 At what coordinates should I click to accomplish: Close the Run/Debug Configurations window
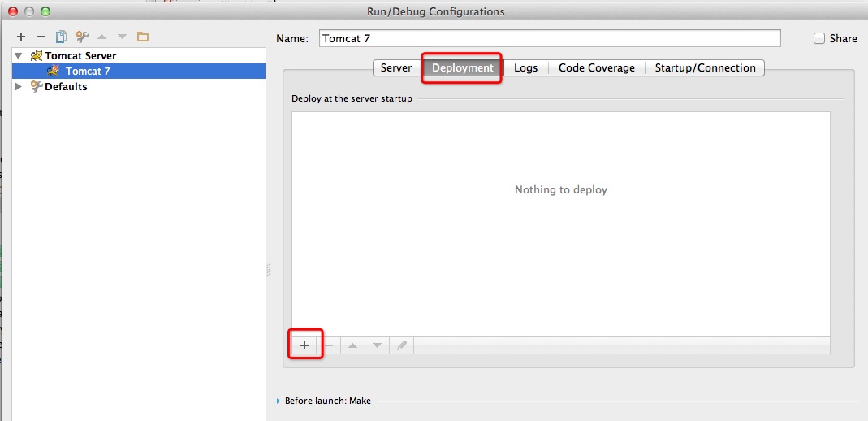(13, 11)
